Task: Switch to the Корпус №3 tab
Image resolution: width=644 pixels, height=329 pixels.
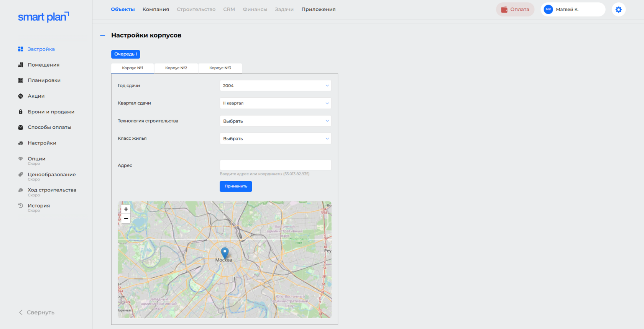Action: tap(220, 68)
